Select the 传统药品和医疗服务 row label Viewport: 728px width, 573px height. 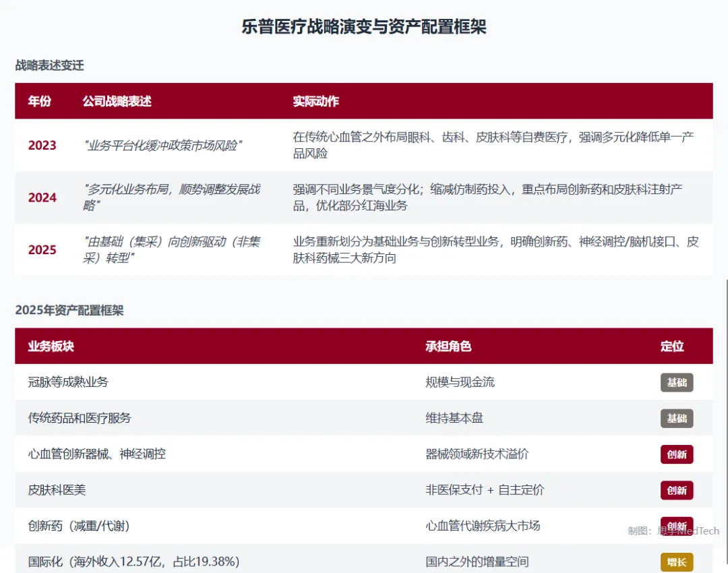click(80, 418)
